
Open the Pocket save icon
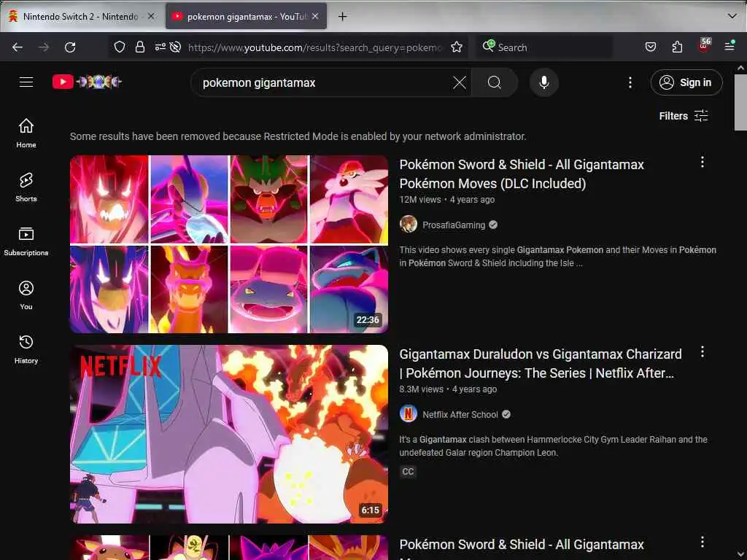[650, 47]
